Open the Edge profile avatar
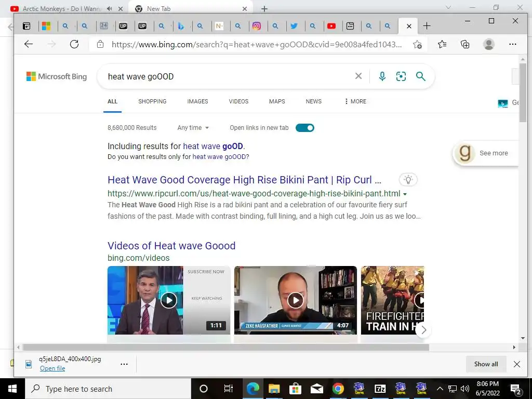This screenshot has height=399, width=532. pyautogui.click(x=488, y=44)
